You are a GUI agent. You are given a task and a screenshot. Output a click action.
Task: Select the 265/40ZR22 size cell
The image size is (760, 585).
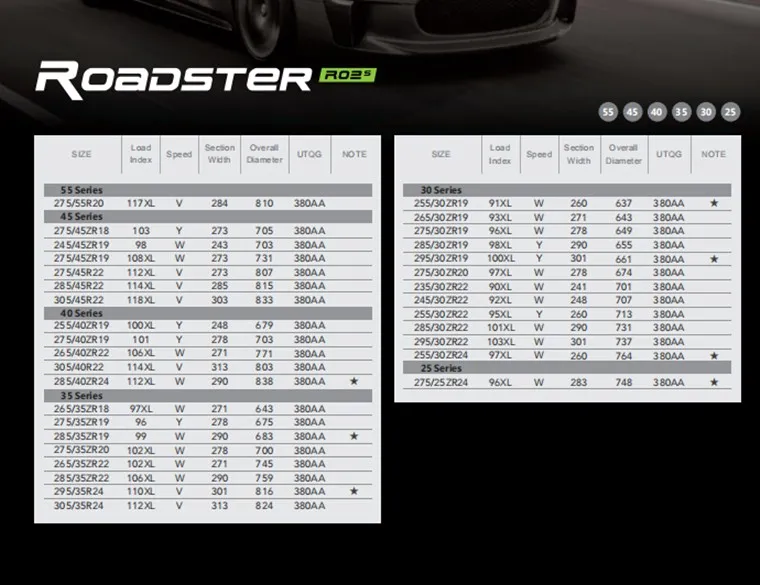tap(81, 353)
